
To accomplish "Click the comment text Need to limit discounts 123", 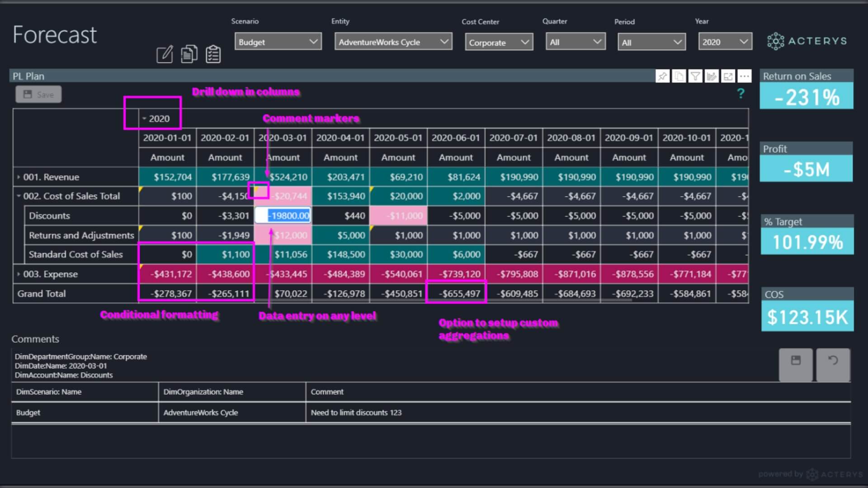I will click(x=356, y=412).
